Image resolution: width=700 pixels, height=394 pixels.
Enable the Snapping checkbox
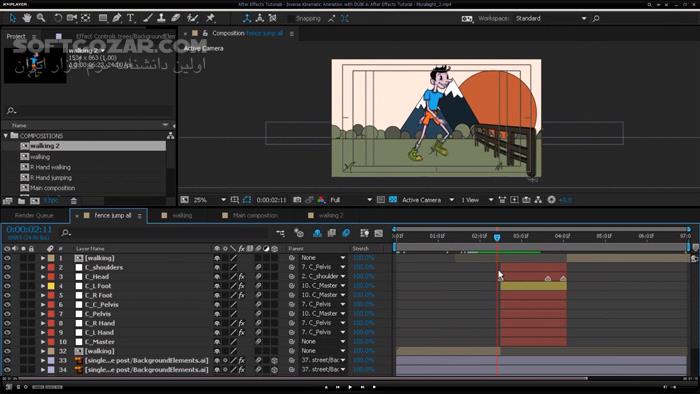click(x=291, y=19)
